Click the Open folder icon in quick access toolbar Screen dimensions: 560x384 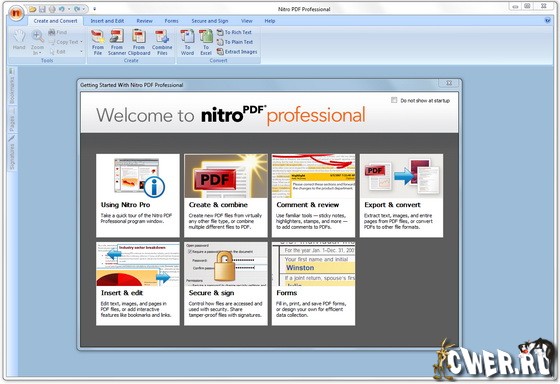(x=32, y=9)
